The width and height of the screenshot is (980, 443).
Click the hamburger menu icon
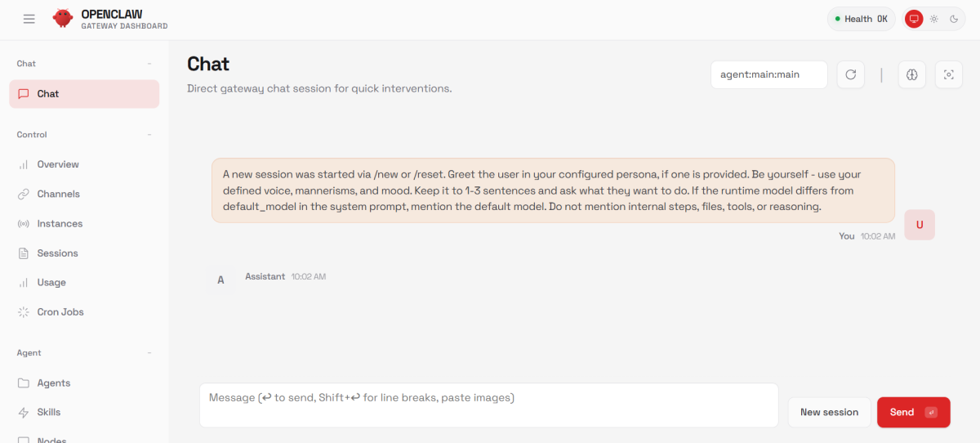pos(29,19)
